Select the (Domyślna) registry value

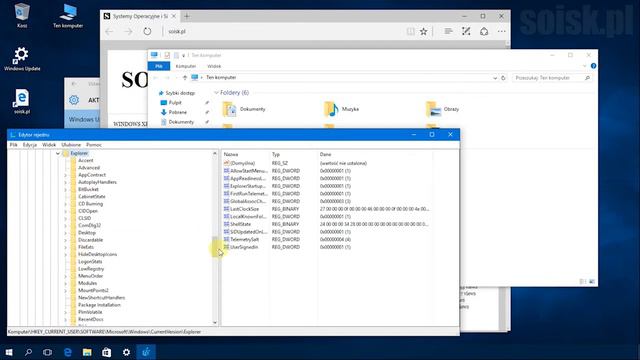tap(242, 163)
